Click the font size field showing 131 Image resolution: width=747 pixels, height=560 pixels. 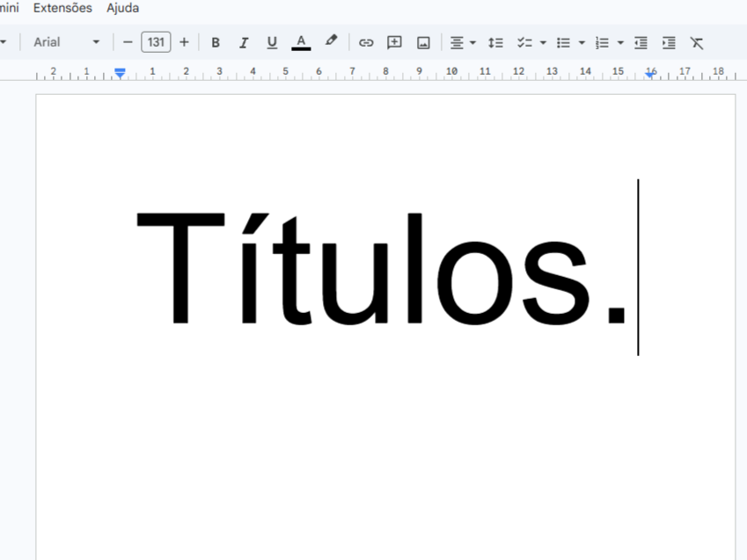156,42
